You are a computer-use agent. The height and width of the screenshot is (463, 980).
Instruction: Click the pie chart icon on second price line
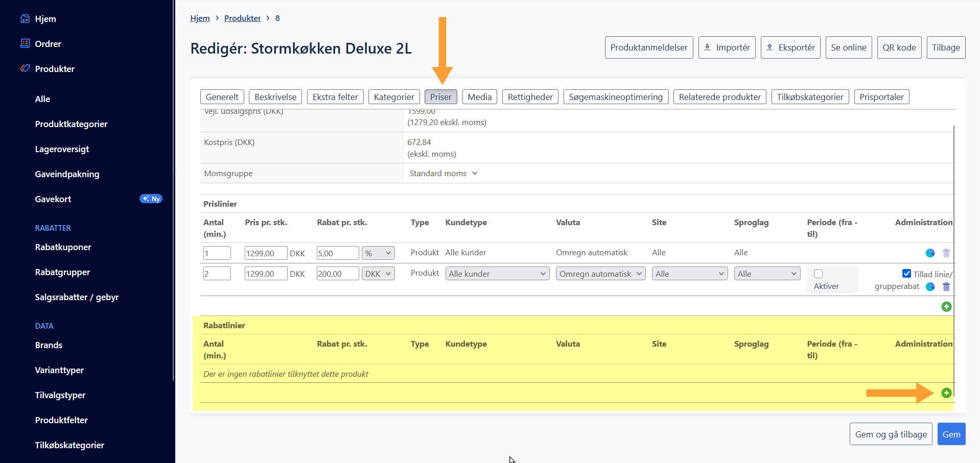click(930, 286)
